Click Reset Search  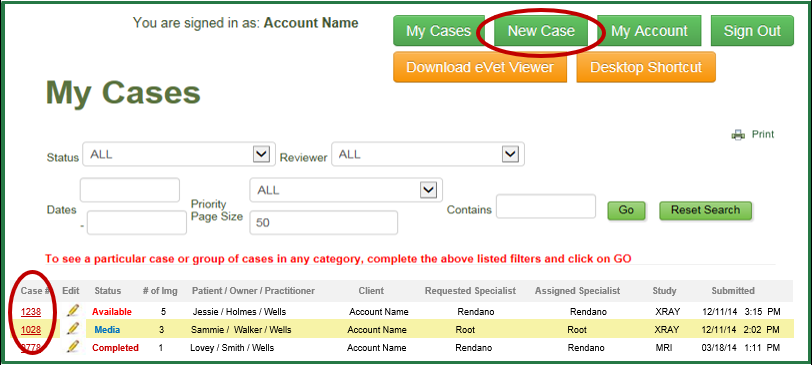pyautogui.click(x=705, y=210)
